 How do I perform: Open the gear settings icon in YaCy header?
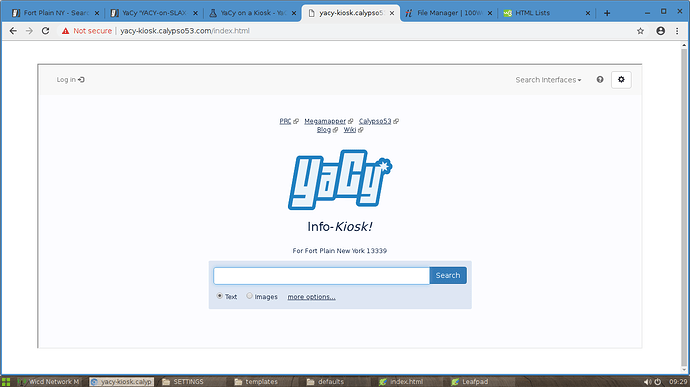click(621, 80)
